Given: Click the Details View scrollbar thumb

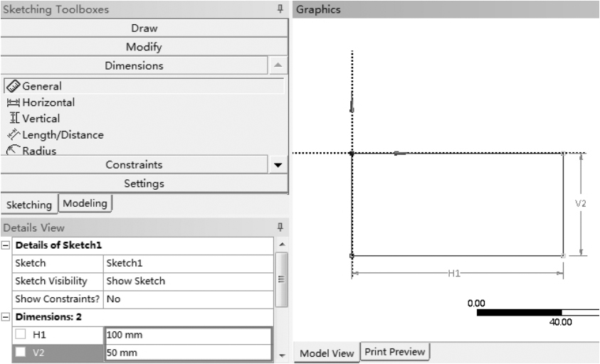Looking at the screenshot, I should coord(281,279).
